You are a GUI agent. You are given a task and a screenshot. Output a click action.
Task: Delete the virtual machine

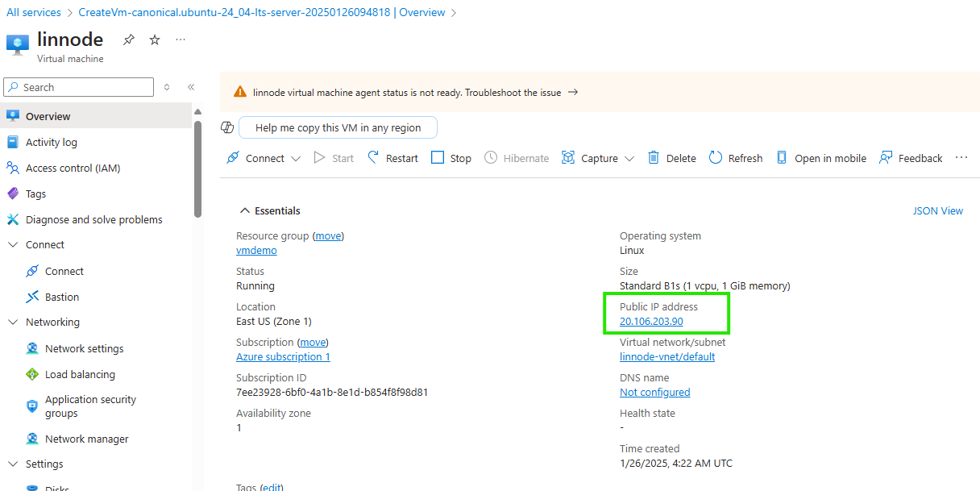(671, 158)
